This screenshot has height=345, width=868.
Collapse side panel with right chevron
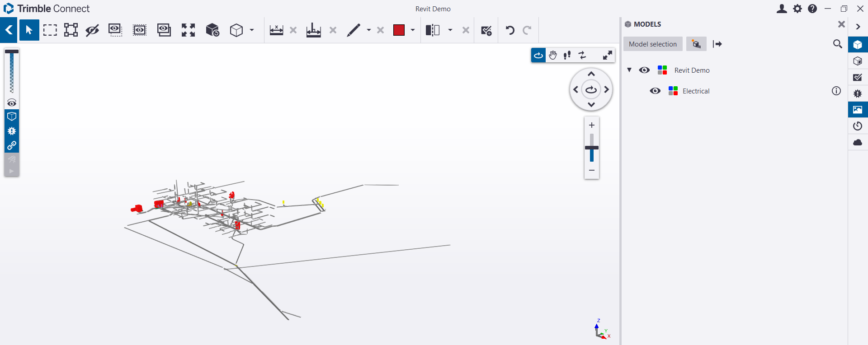click(858, 27)
